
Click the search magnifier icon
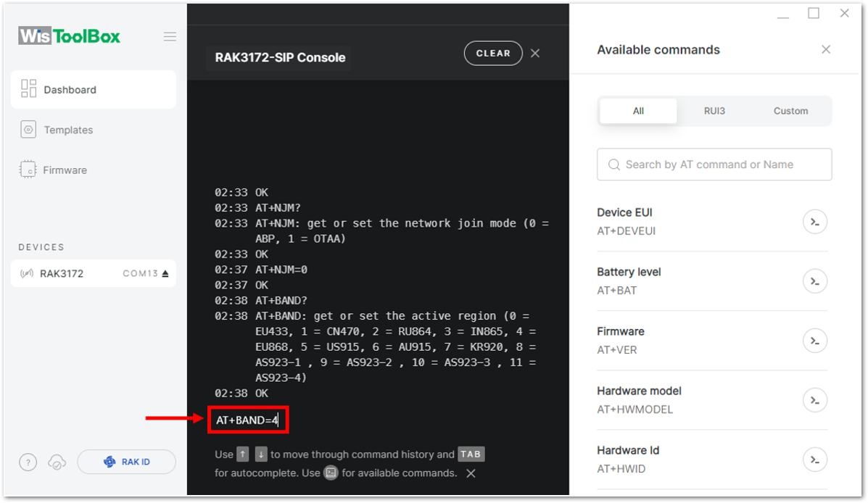[x=614, y=165]
